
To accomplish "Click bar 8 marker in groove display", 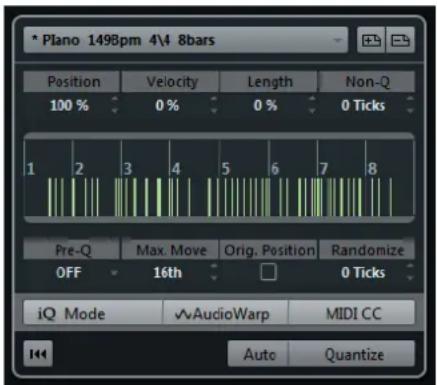I will 372,169.
